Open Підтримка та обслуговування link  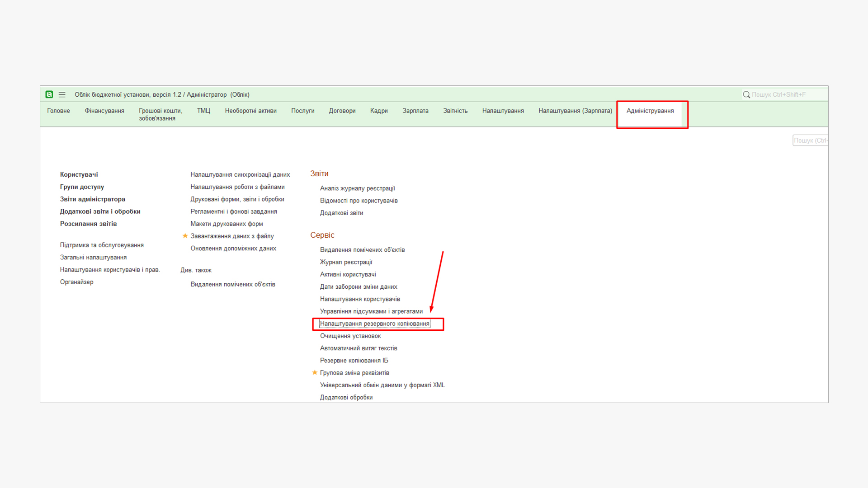[102, 245]
